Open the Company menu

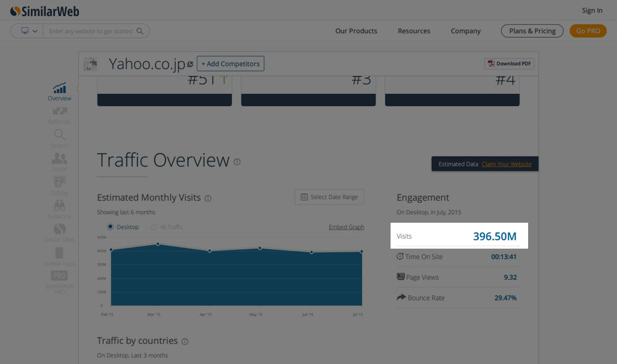pyautogui.click(x=465, y=31)
